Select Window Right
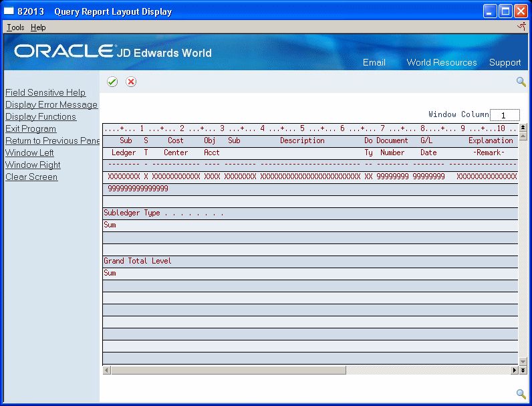Screen dimensions: 532x406 point(33,165)
